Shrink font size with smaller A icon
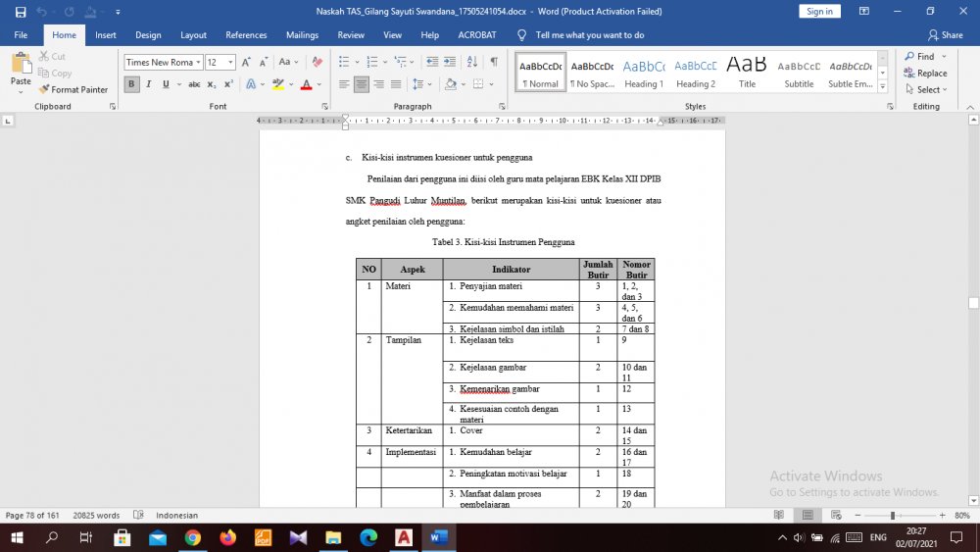 [263, 62]
